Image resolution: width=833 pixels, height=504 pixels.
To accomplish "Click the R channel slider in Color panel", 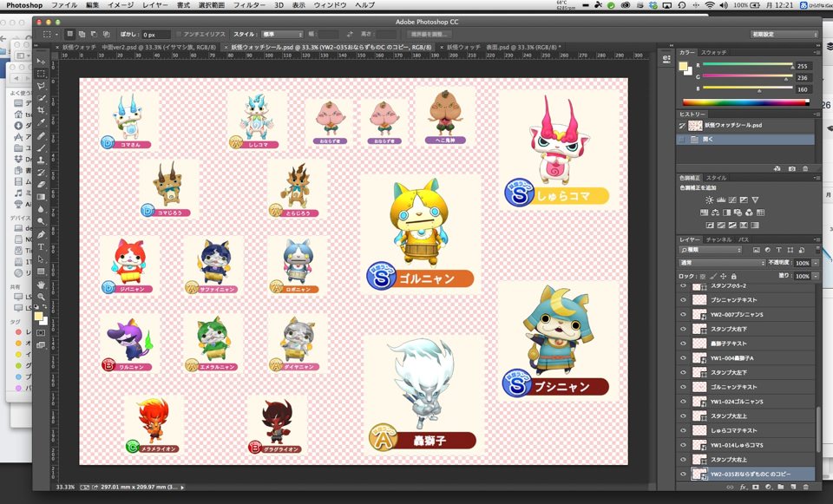I will [747, 64].
